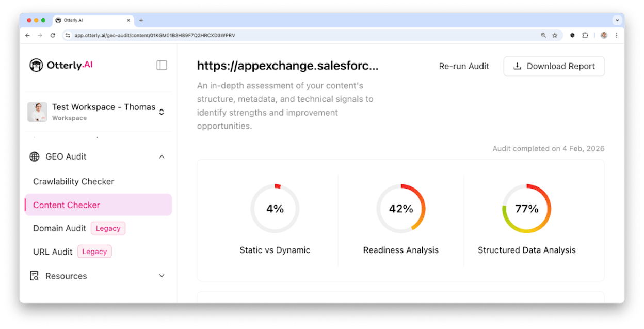Click the Legacy badge next to Domain Audit
The height and width of the screenshot is (329, 644).
coord(108,228)
